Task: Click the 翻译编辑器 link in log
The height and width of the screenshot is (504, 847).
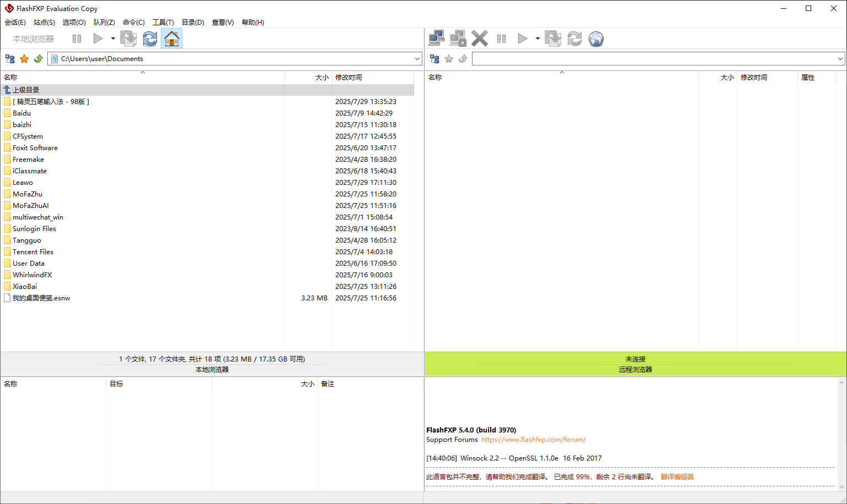Action: click(677, 477)
